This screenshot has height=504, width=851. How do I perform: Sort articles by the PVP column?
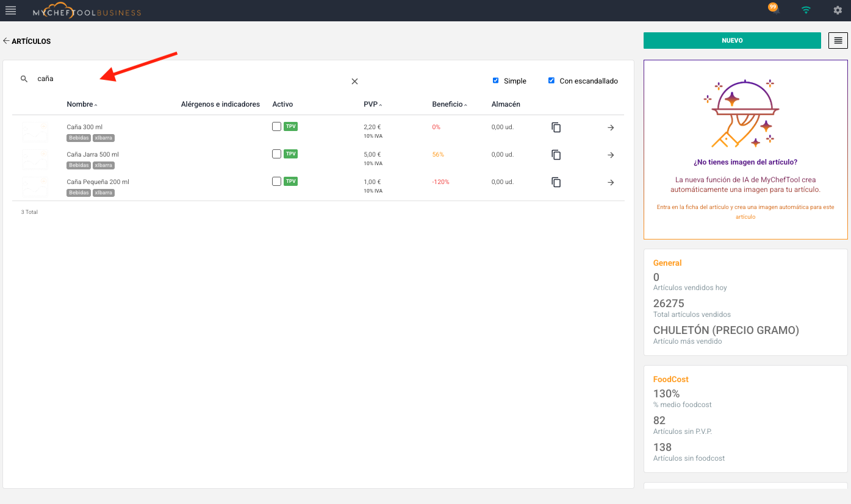370,104
